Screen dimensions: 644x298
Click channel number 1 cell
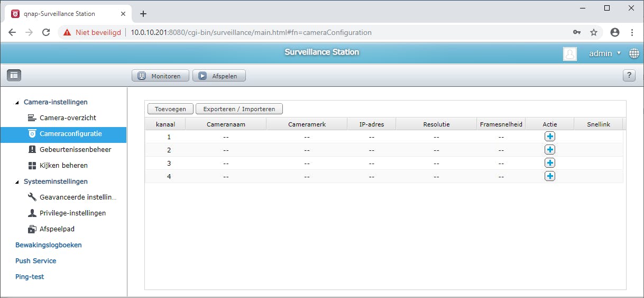pyautogui.click(x=169, y=137)
